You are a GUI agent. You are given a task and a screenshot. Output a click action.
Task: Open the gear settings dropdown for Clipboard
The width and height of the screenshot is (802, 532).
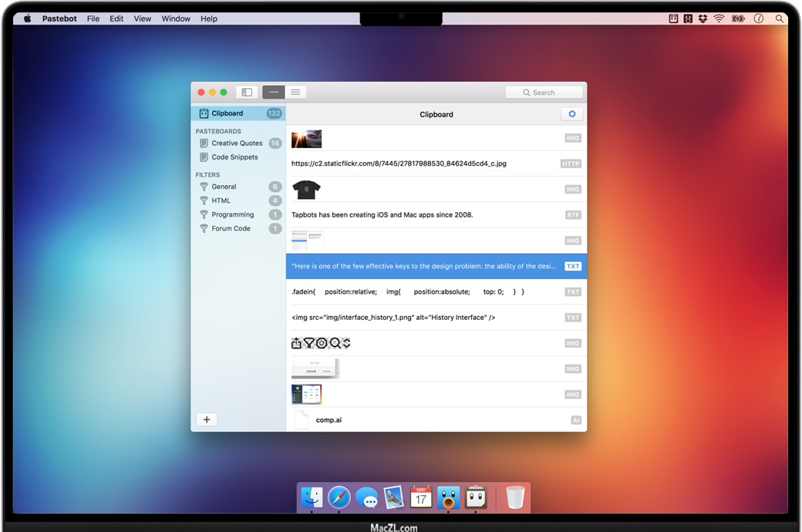click(571, 114)
